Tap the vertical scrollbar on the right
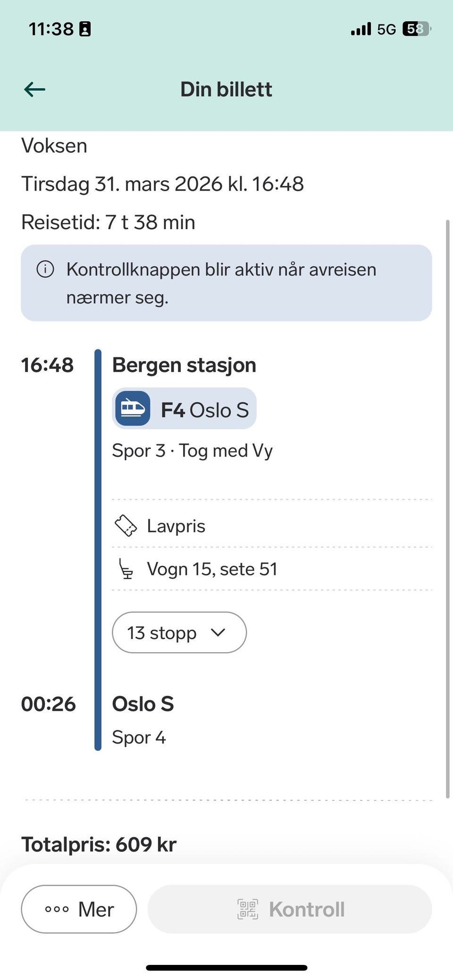The height and width of the screenshot is (980, 453). pos(447,509)
